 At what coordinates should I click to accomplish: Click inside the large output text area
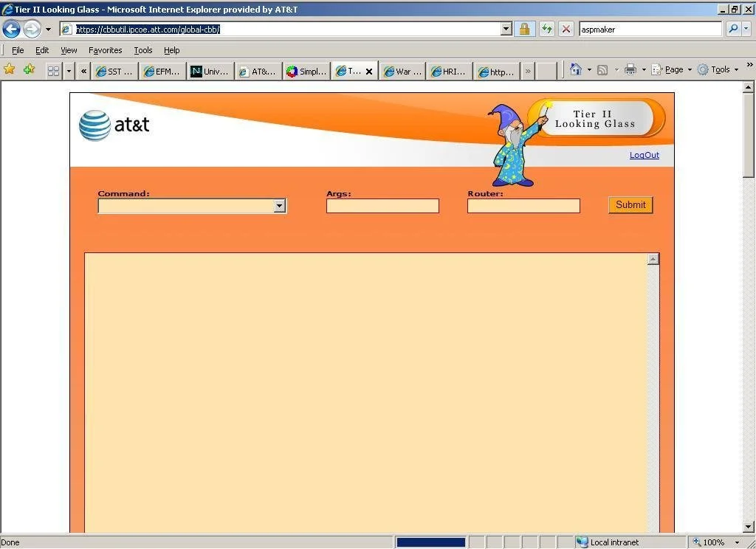tap(366, 393)
